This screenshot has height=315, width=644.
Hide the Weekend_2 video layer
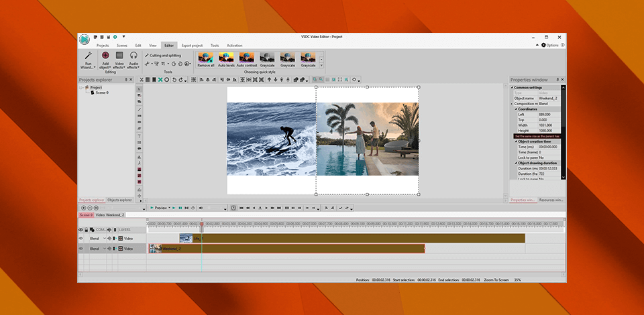pyautogui.click(x=81, y=249)
